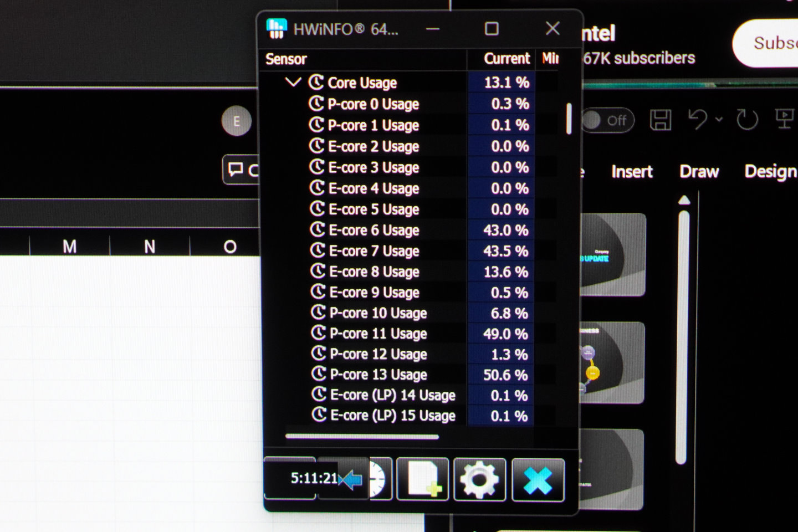Viewport: 798px width, 532px height.
Task: Click the Subscribe button
Action: [x=770, y=43]
